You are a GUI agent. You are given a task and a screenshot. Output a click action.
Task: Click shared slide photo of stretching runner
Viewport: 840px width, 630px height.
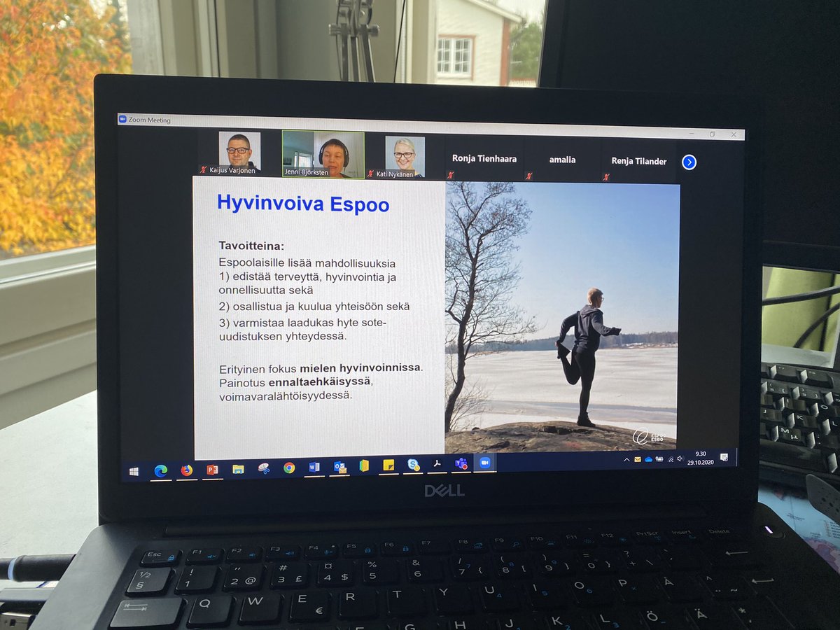[x=562, y=316]
